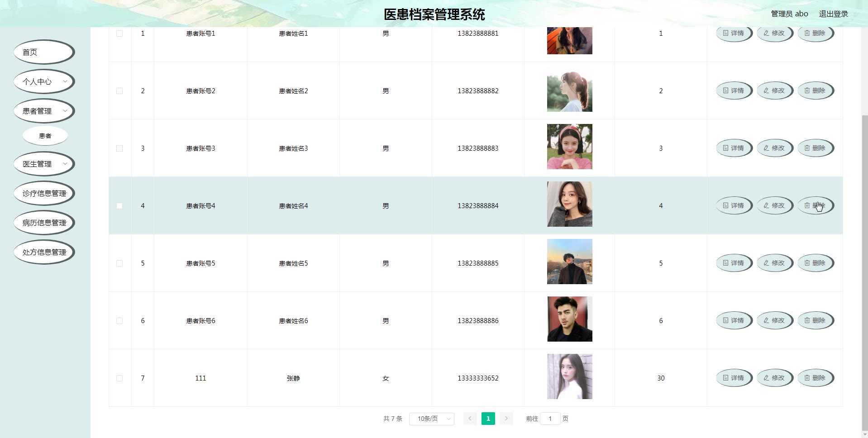Screen dimensions: 868x438
Task: Open photo thumbnail of 患者姓名5
Action: (569, 262)
